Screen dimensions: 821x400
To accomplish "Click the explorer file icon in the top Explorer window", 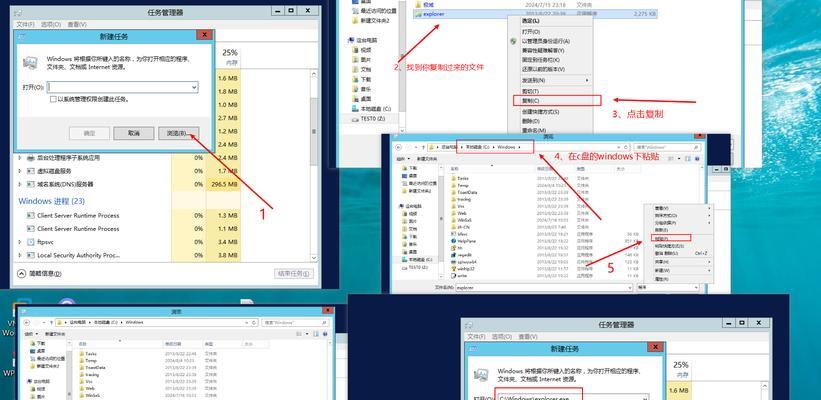I will click(418, 14).
